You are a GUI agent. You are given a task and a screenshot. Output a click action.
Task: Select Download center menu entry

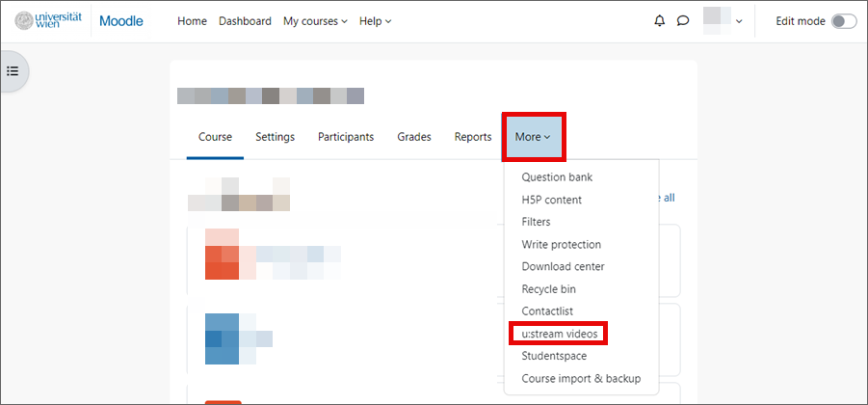(563, 266)
